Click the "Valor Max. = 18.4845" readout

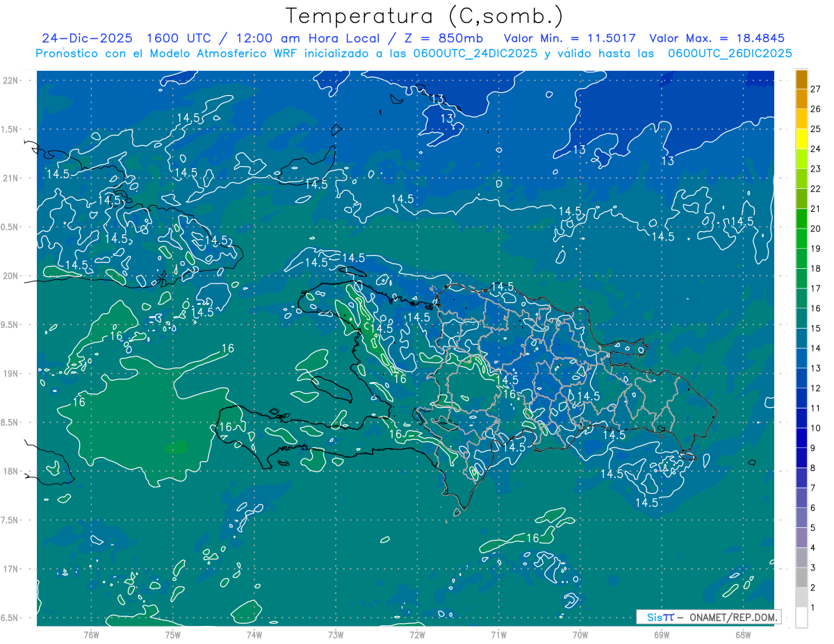tap(717, 38)
